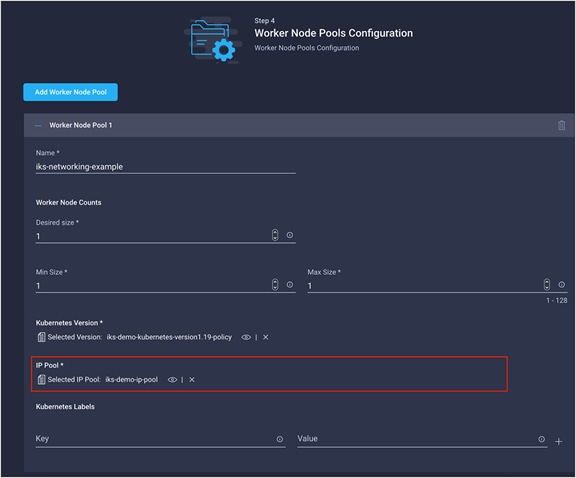576x478 pixels.
Task: Click the Add Worker Node Pool button
Action: click(71, 92)
